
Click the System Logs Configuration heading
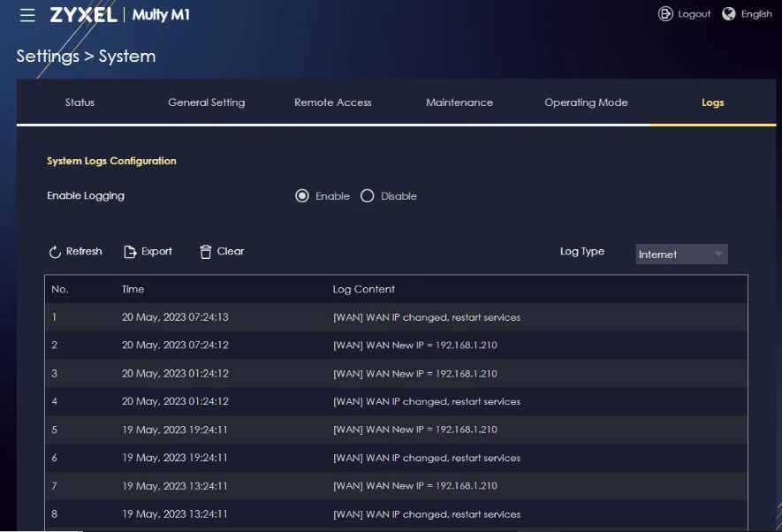point(111,161)
